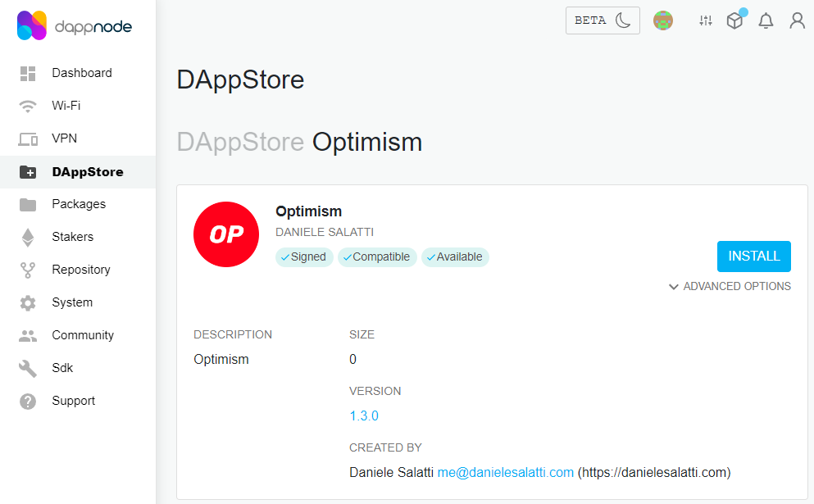Click the Optimism package title
Screen dimensions: 814x504
click(x=309, y=211)
